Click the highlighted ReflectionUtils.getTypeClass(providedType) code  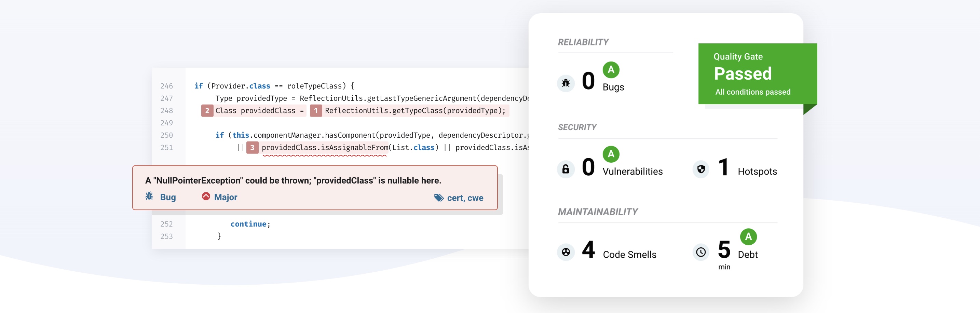coord(416,111)
